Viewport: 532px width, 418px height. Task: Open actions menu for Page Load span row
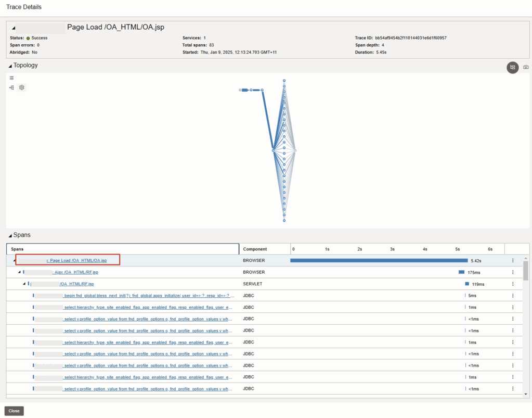[513, 260]
